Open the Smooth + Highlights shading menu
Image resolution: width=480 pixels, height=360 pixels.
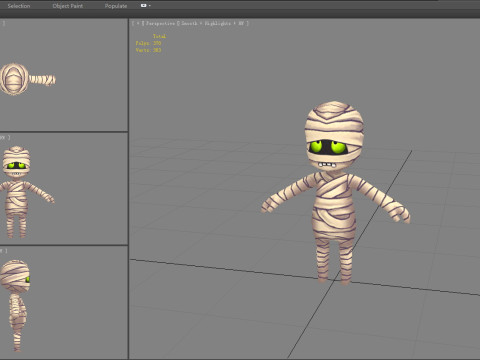213,23
